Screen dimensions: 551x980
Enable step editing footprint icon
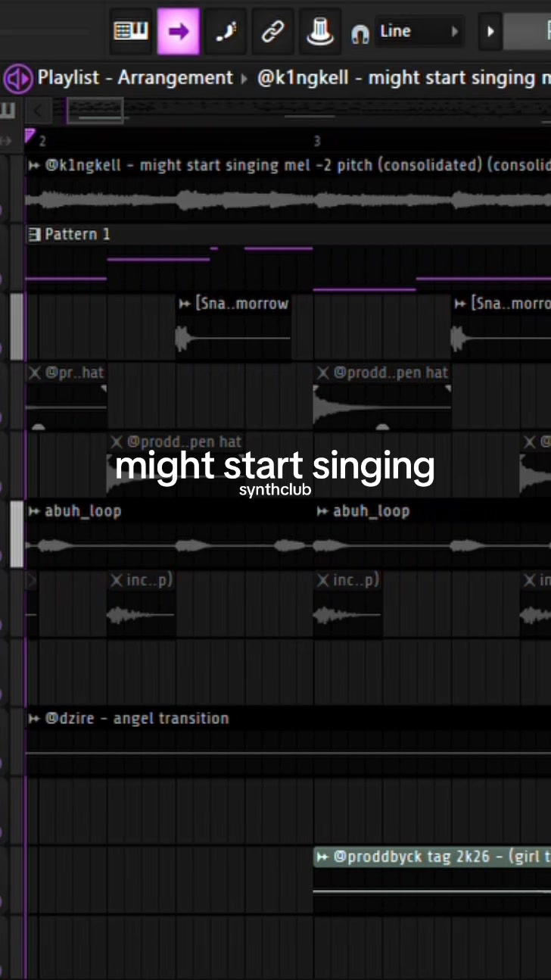(226, 31)
